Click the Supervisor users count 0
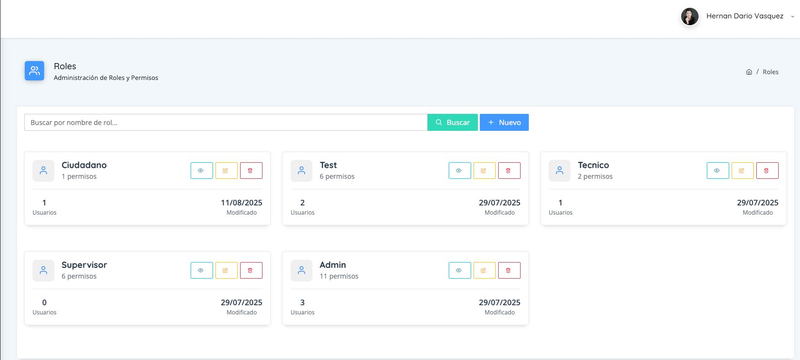This screenshot has height=360, width=800. coord(44,303)
